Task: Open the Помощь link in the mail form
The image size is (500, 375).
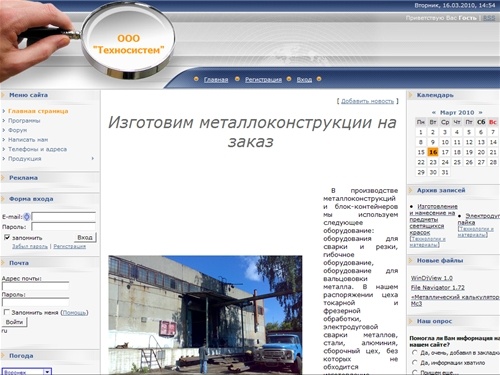Action: [x=74, y=313]
